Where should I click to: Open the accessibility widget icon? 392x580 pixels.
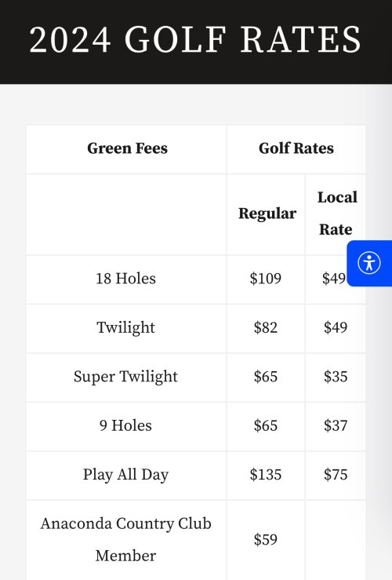coord(369,263)
